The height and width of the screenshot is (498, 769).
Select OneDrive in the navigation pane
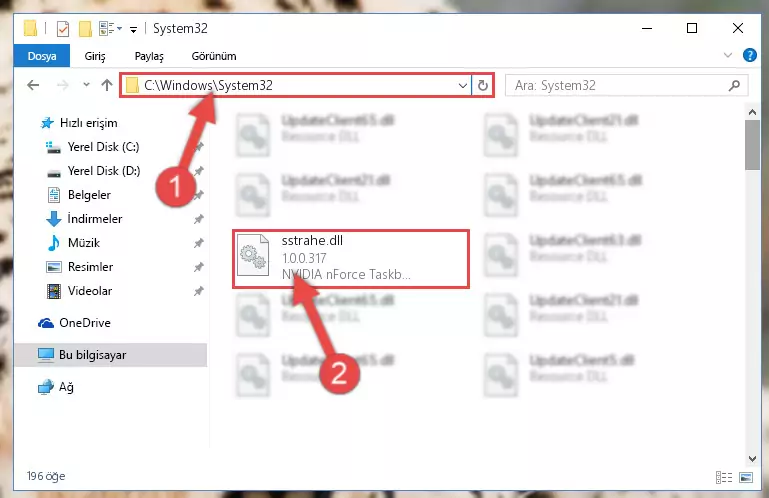point(85,322)
